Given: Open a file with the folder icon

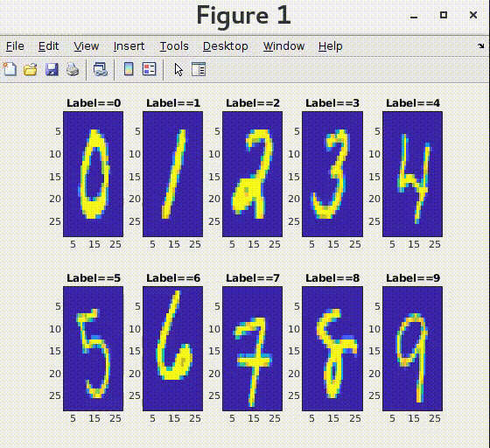Looking at the screenshot, I should pyautogui.click(x=31, y=69).
